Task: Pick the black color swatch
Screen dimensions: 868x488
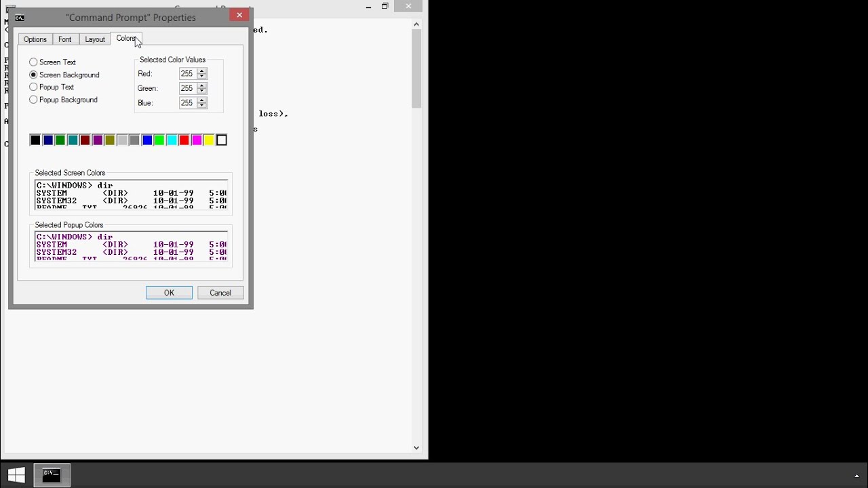Action: pos(35,140)
